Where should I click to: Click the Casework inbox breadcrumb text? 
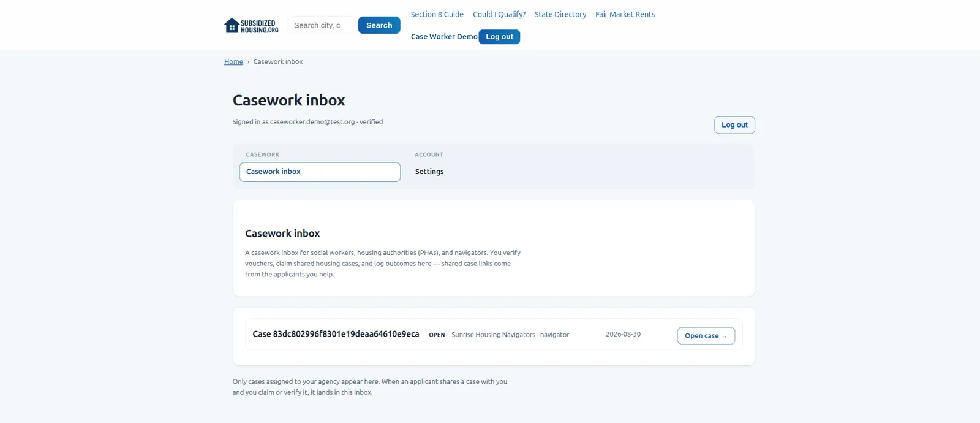[278, 61]
